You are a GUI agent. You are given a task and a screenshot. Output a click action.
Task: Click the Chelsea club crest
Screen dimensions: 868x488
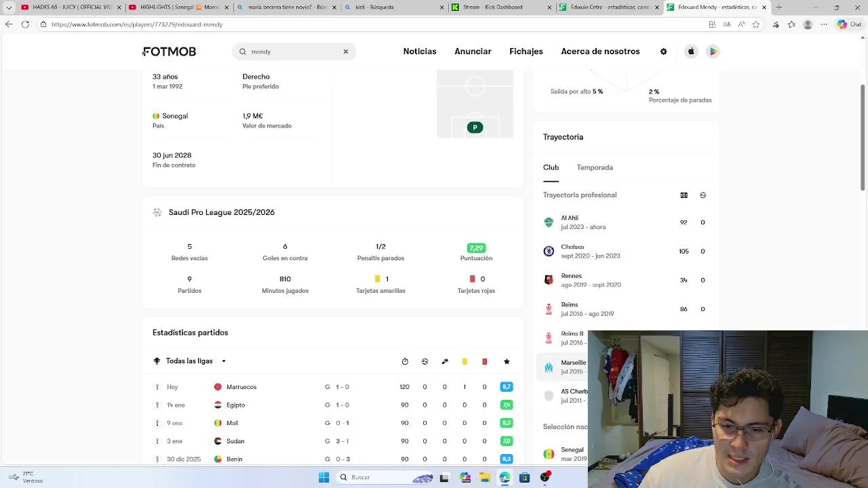[549, 251]
